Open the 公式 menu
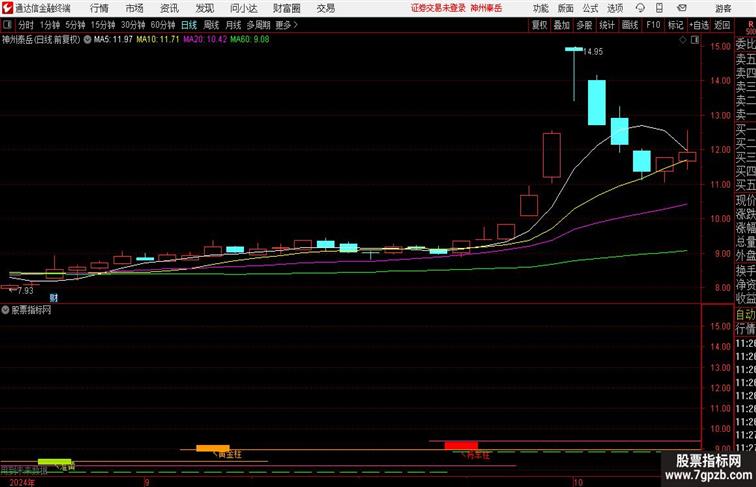Image resolution: width=756 pixels, height=487 pixels. point(590,8)
